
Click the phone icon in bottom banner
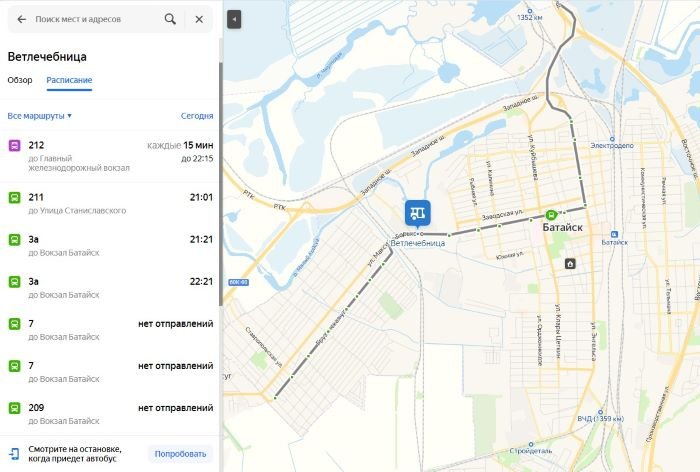(x=15, y=454)
